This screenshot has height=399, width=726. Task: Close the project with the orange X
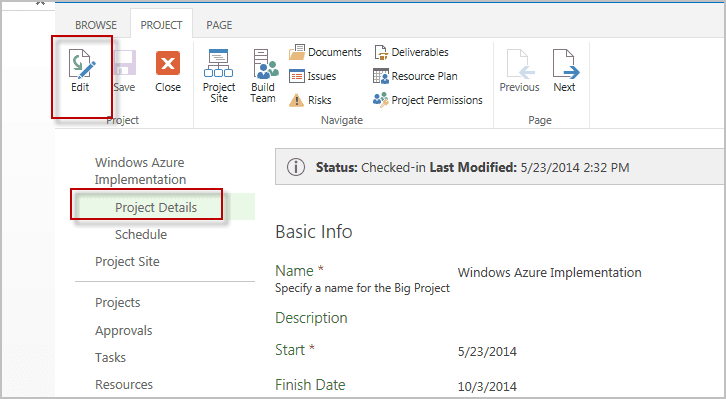[168, 70]
